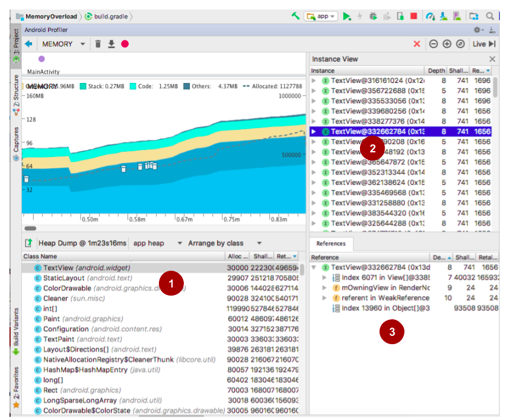Click the class list vertical scrollbar thumb
510x420 pixels.
302,270
